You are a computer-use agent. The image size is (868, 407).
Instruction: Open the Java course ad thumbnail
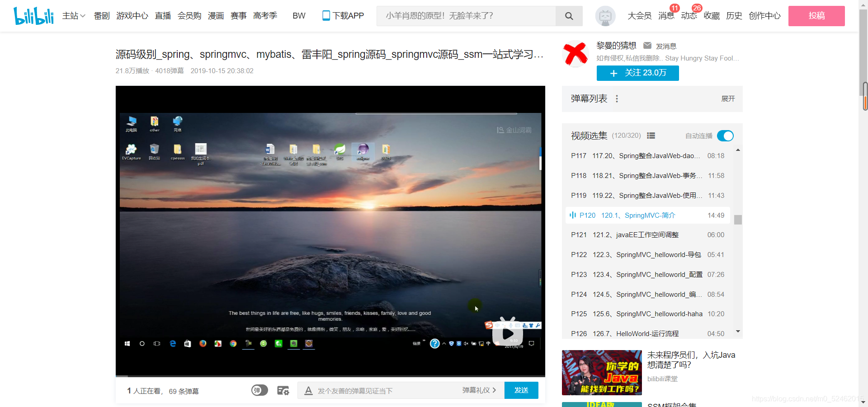pos(602,373)
